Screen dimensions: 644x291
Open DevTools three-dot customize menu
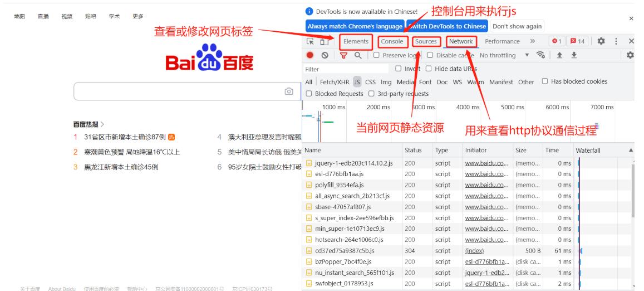pyautogui.click(x=616, y=41)
